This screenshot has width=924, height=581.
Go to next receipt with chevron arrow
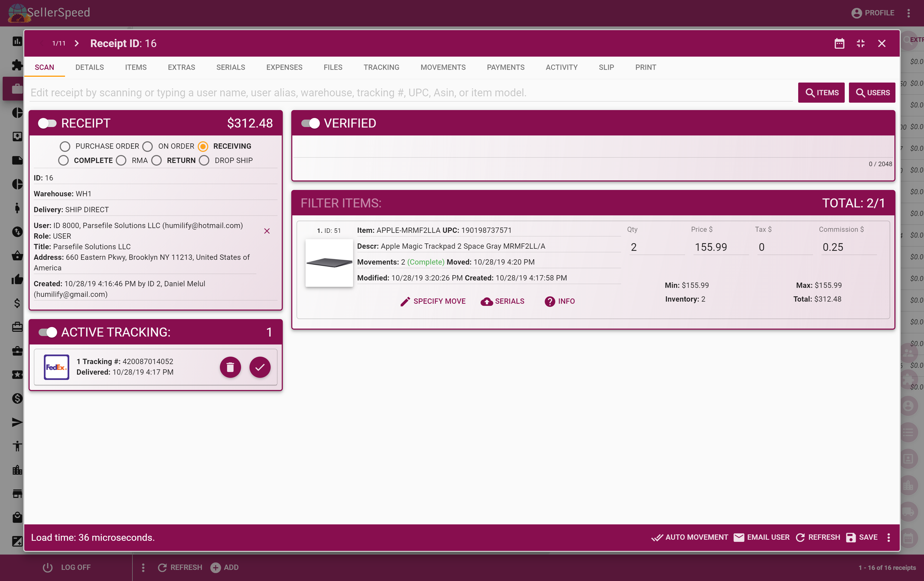77,43
